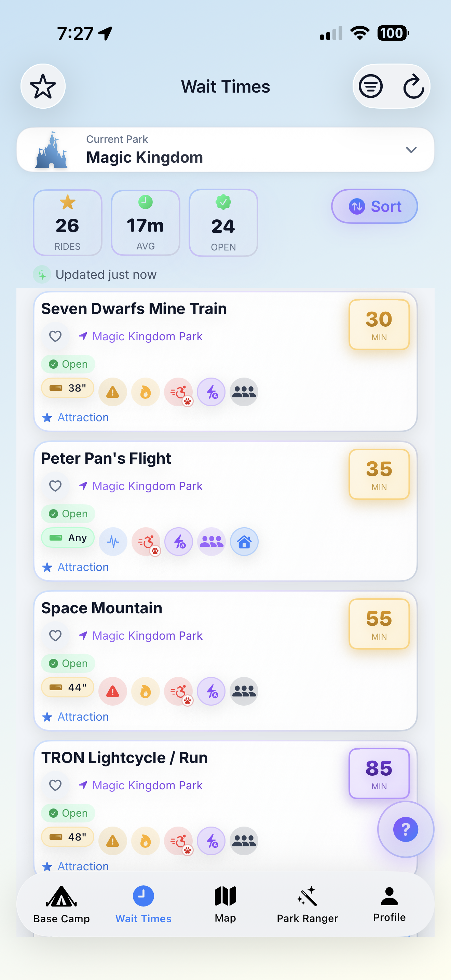
Task: Tap the Lightning Lane icon on TRON Lightcycle / Run
Action: [x=211, y=841]
